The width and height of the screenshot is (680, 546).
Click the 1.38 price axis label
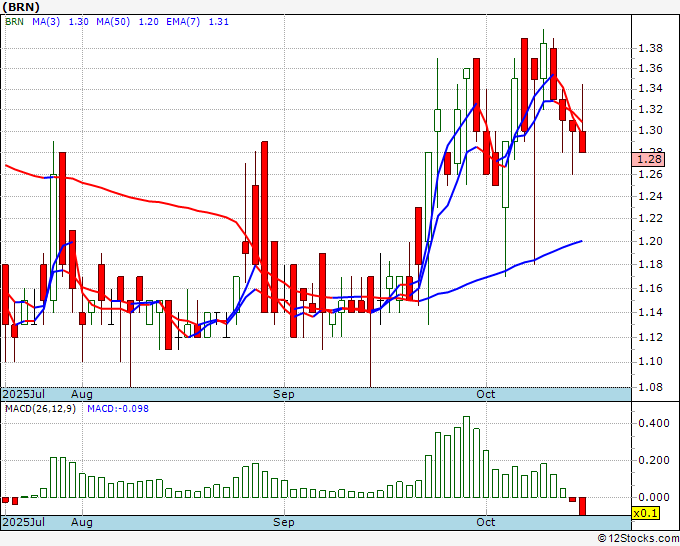pyautogui.click(x=651, y=48)
